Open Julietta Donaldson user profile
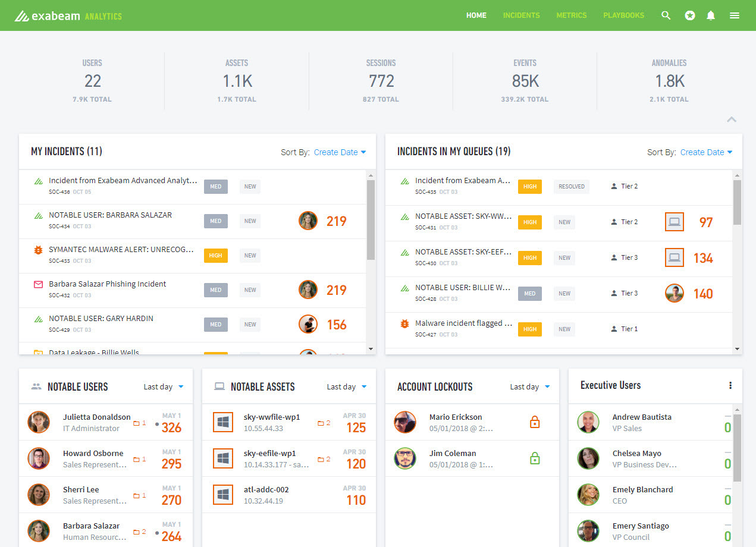The width and height of the screenshot is (756, 547). (x=96, y=417)
